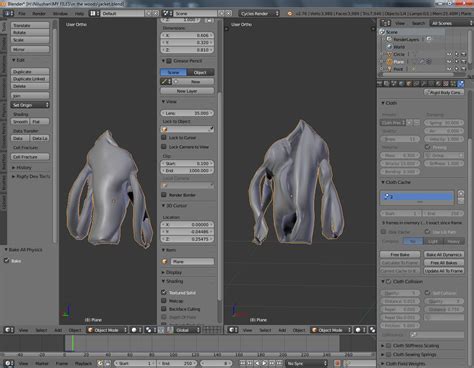This screenshot has width=474, height=368.
Task: Expand the History panel in tool shelf
Action: pos(14,167)
